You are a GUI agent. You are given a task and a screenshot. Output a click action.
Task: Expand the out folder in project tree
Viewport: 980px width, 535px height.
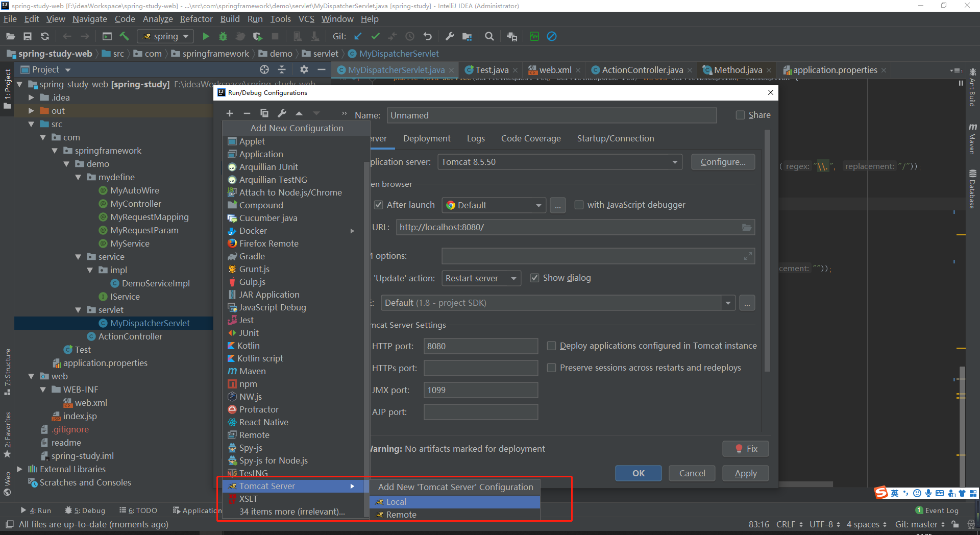pyautogui.click(x=31, y=111)
